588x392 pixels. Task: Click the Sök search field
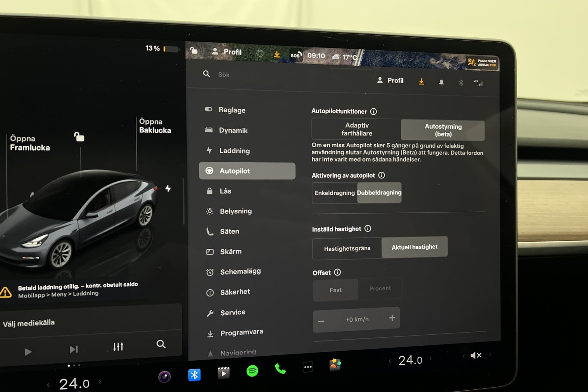[224, 75]
